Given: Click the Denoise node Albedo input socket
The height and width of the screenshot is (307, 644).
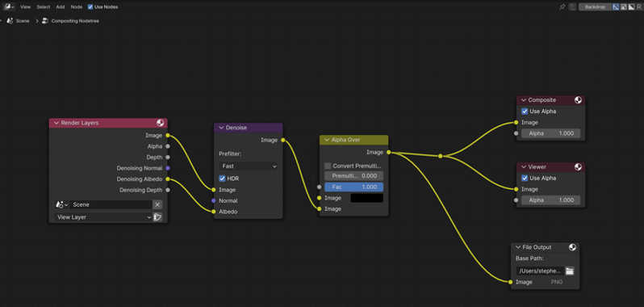Looking at the screenshot, I should coord(214,212).
